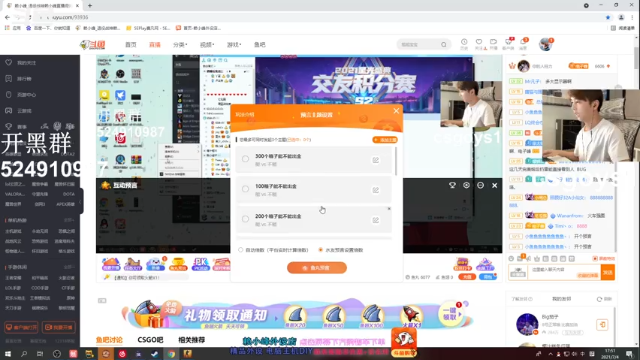
Task: Switch to 鱼吧讨论 tab
Action: [x=109, y=340]
